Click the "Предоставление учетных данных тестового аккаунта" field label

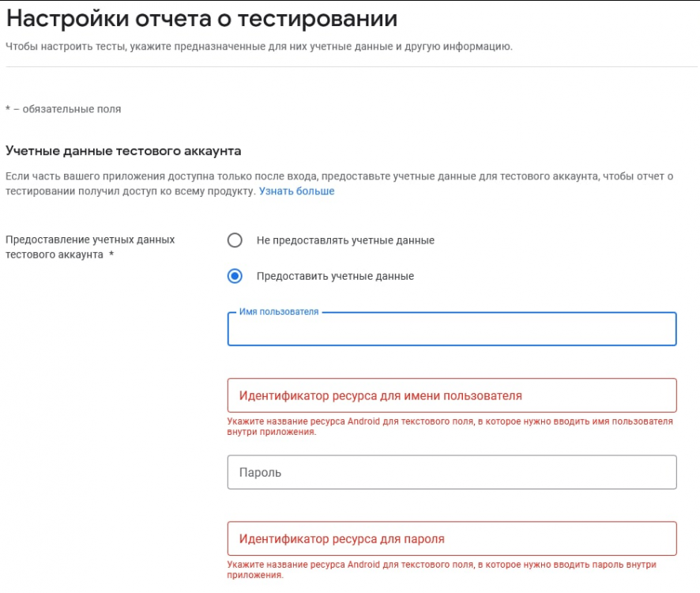[x=90, y=247]
